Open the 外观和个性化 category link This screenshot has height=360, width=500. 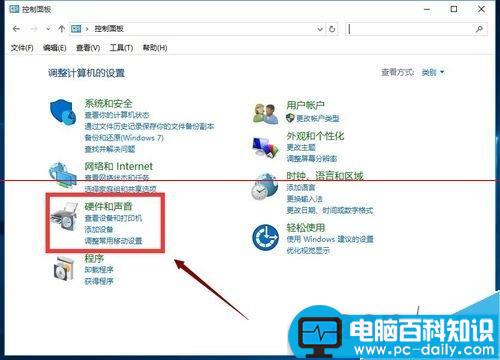coord(315,136)
